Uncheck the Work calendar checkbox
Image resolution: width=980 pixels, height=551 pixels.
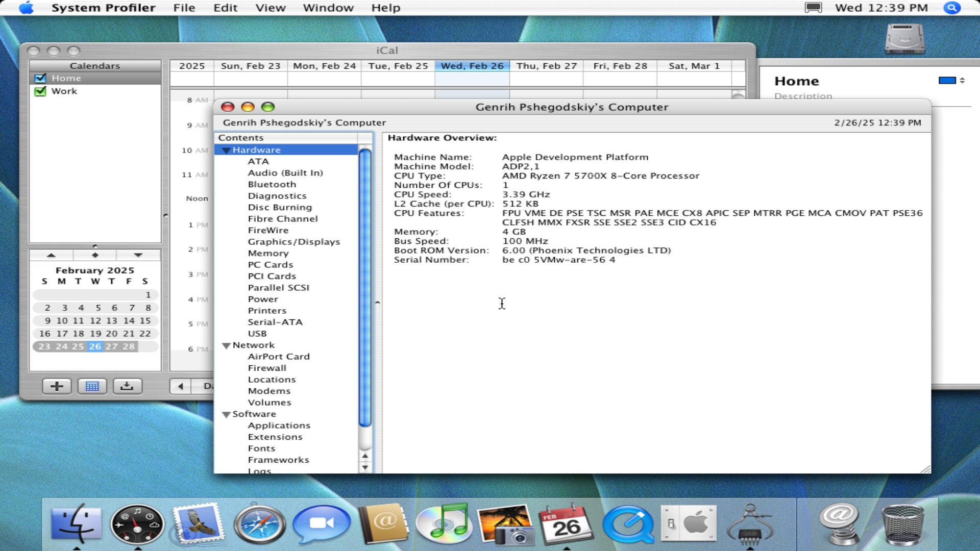click(x=40, y=91)
